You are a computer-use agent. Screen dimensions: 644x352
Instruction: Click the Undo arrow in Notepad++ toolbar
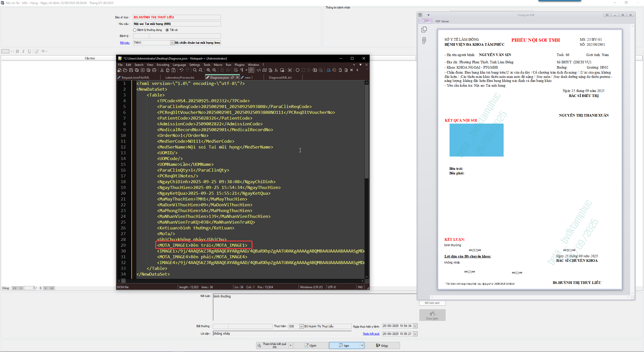[x=181, y=70]
